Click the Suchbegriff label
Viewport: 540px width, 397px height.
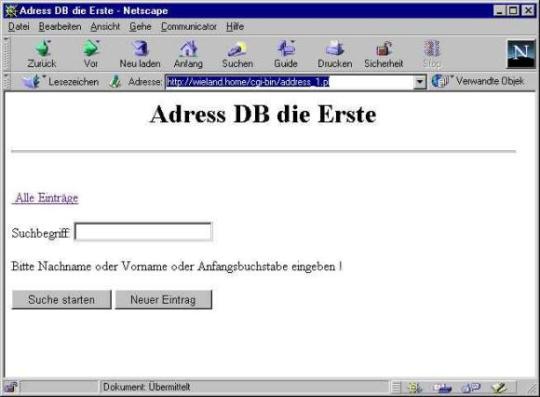[x=41, y=233]
